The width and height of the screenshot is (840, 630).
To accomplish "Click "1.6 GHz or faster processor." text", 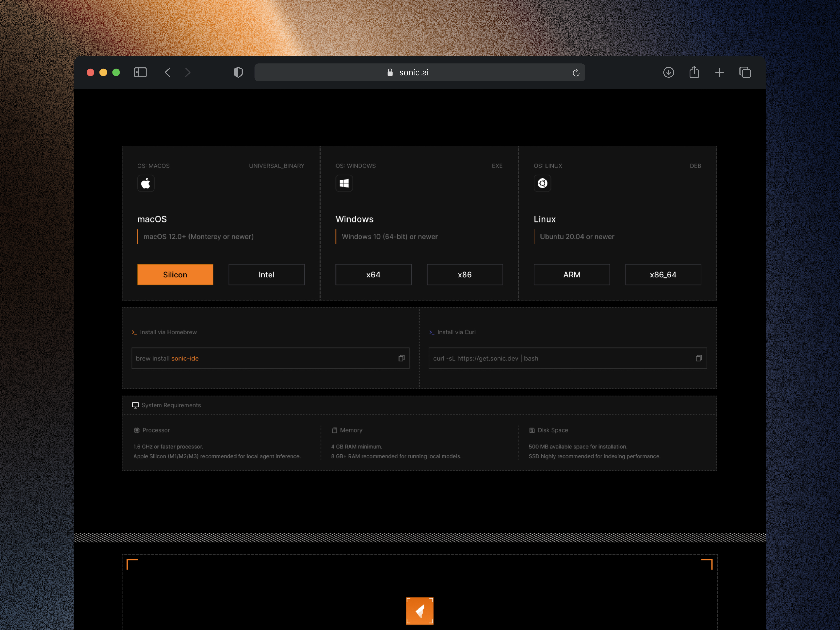I will point(168,447).
